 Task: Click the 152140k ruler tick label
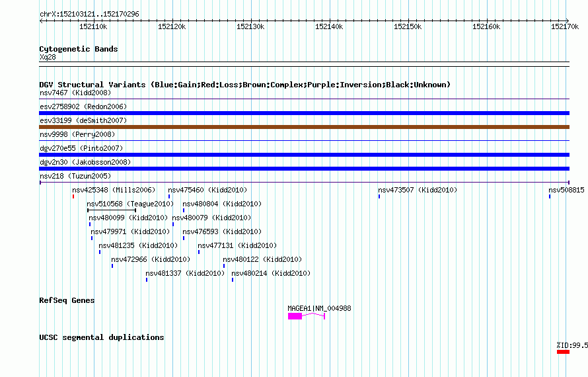(329, 26)
